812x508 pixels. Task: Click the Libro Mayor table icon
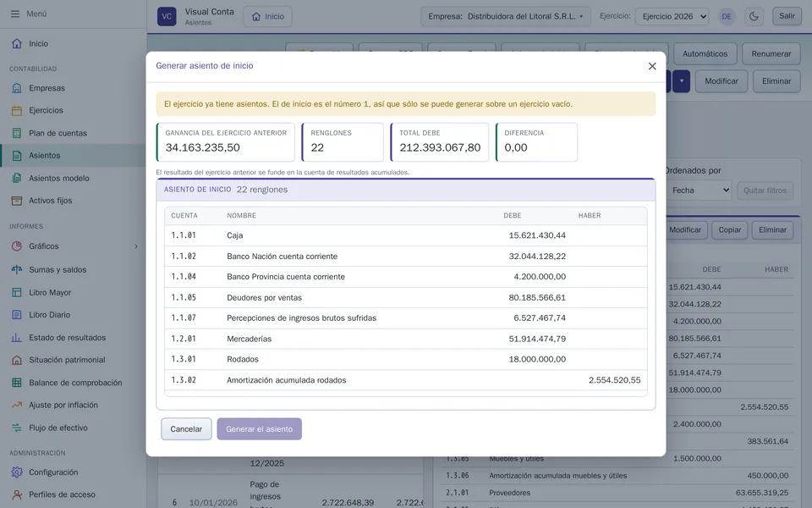coord(17,292)
